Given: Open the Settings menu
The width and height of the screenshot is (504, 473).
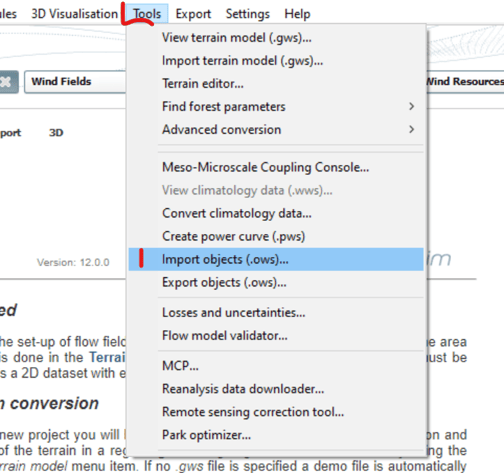Looking at the screenshot, I should (x=248, y=14).
